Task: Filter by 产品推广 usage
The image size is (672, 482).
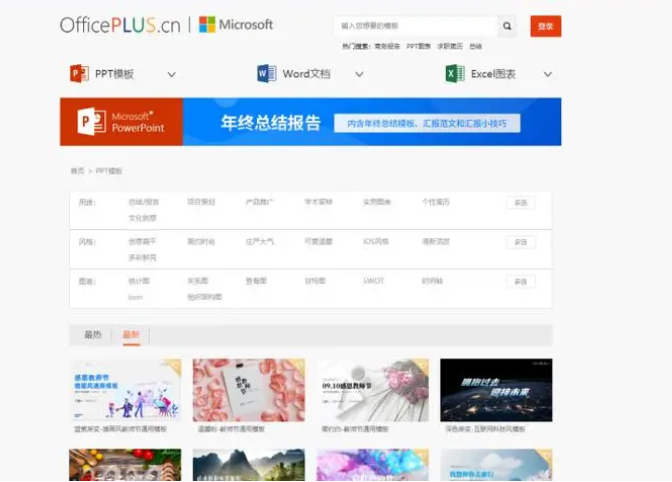Action: [259, 202]
